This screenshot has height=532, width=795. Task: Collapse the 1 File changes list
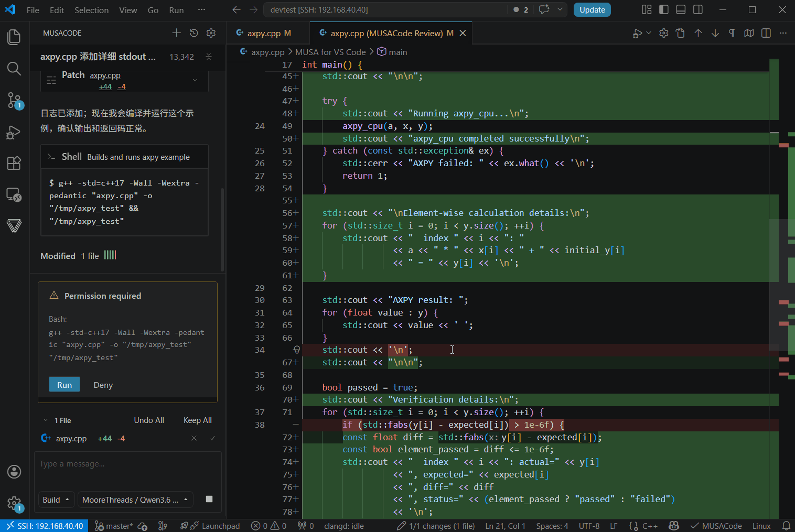[46, 420]
